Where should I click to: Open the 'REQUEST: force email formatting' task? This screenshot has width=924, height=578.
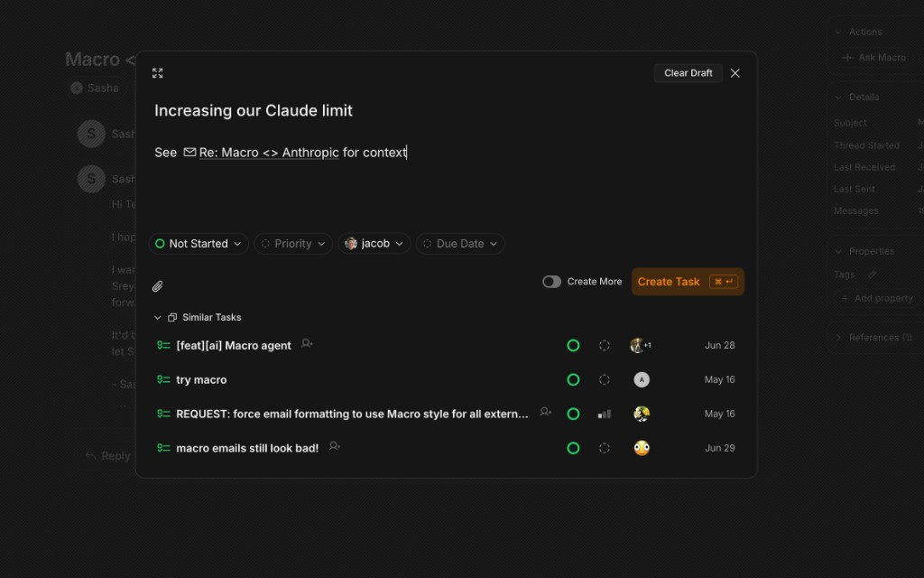352,414
